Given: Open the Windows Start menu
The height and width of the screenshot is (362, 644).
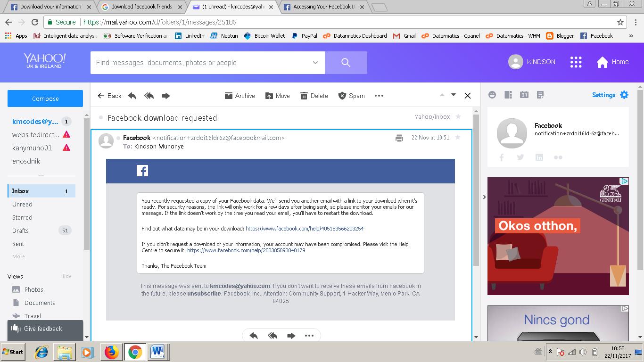Looking at the screenshot, I should pyautogui.click(x=13, y=352).
